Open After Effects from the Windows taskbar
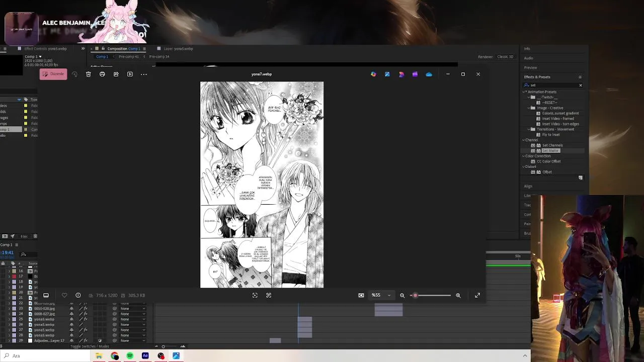This screenshot has height=362, width=644. pos(145,356)
